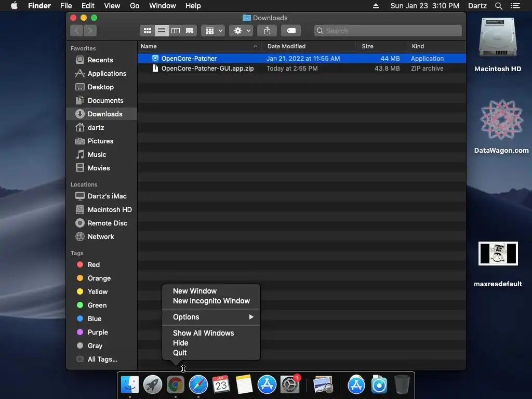Image resolution: width=532 pixels, height=399 pixels.
Task: Filter by the Blue tag
Action: 95,319
